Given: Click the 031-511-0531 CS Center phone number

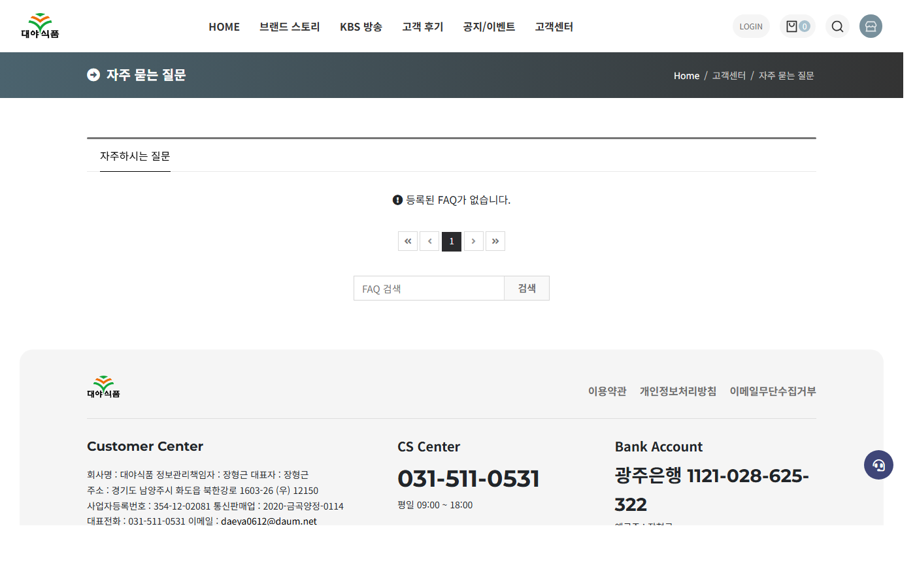Looking at the screenshot, I should tap(469, 478).
